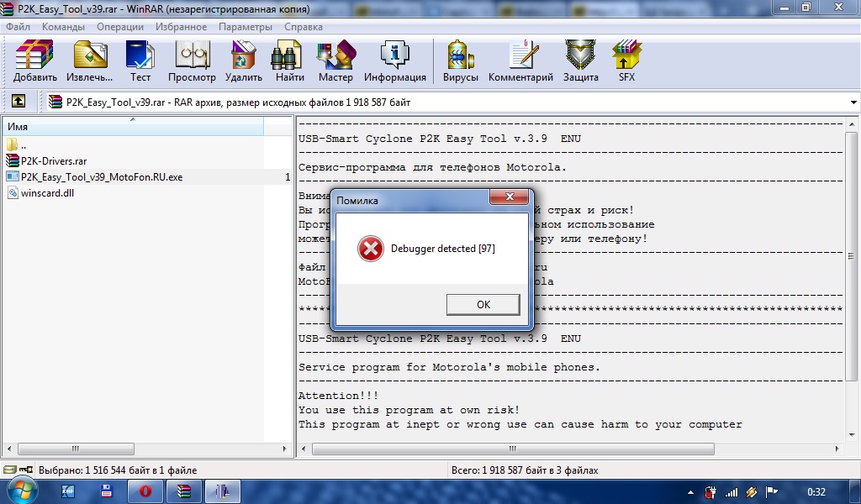
Task: Create SFX archive with SFX icon
Action: (x=626, y=60)
